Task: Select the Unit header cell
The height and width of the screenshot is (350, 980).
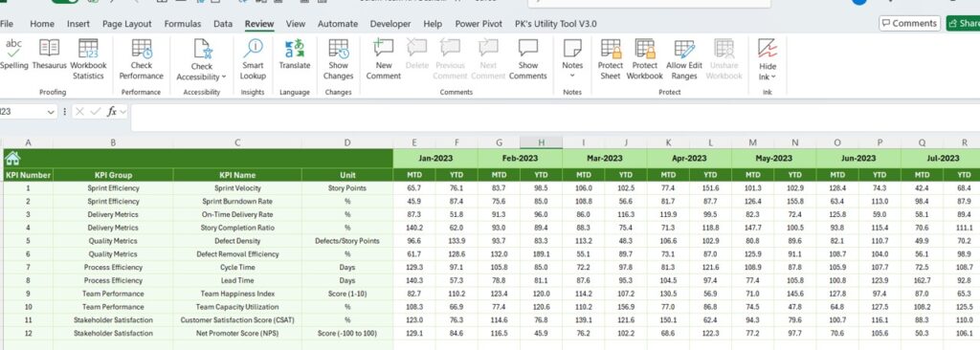Action: click(x=347, y=175)
